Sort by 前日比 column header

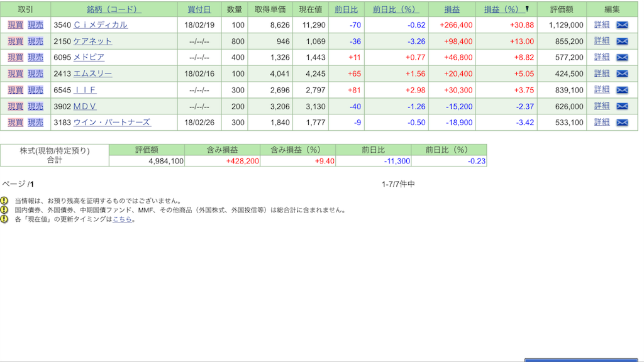click(x=347, y=9)
